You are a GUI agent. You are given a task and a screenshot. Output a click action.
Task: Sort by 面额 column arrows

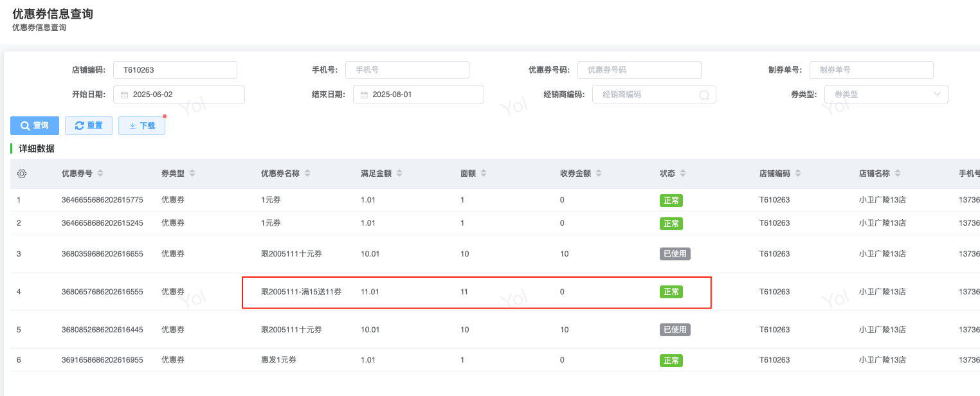(484, 174)
